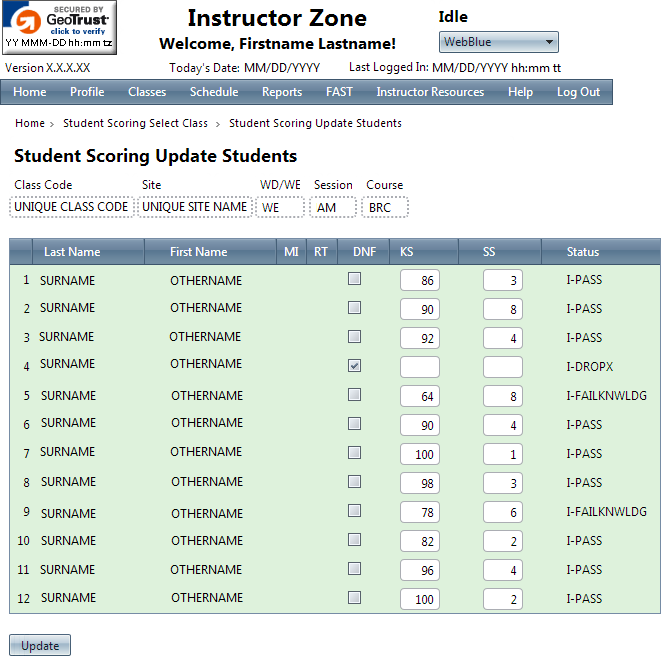This screenshot has width=662, height=657.
Task: Open the FAST menu item
Action: (x=339, y=92)
